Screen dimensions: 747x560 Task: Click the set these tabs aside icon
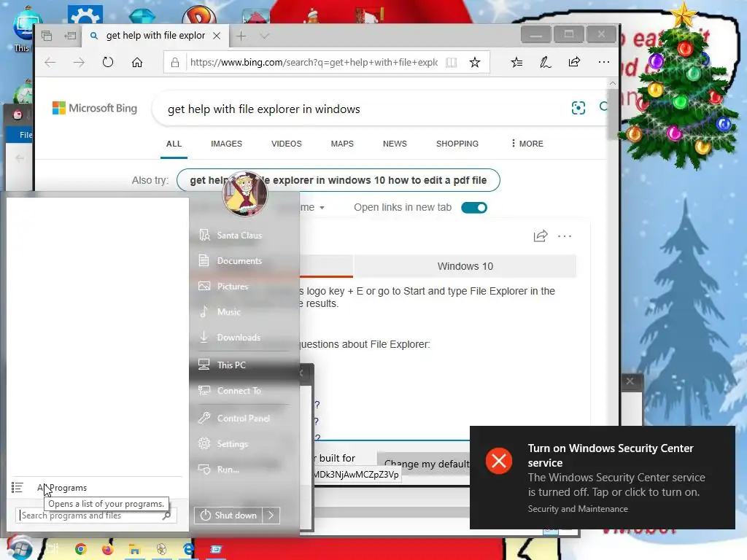pos(71,36)
